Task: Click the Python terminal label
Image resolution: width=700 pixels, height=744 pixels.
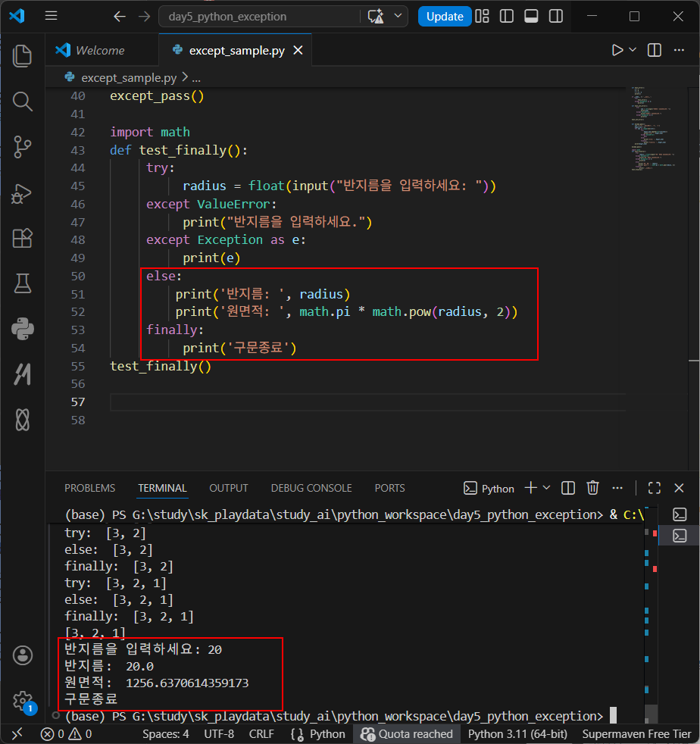Action: [489, 488]
